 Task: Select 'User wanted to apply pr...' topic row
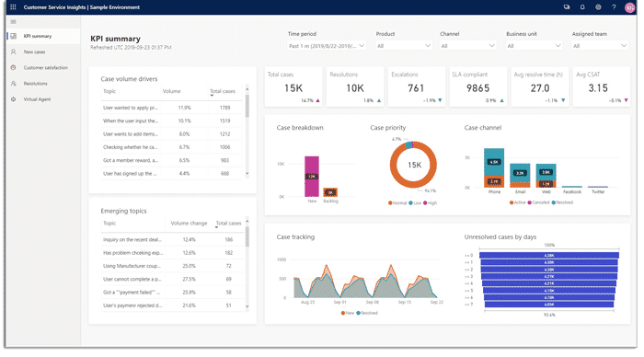click(x=172, y=108)
